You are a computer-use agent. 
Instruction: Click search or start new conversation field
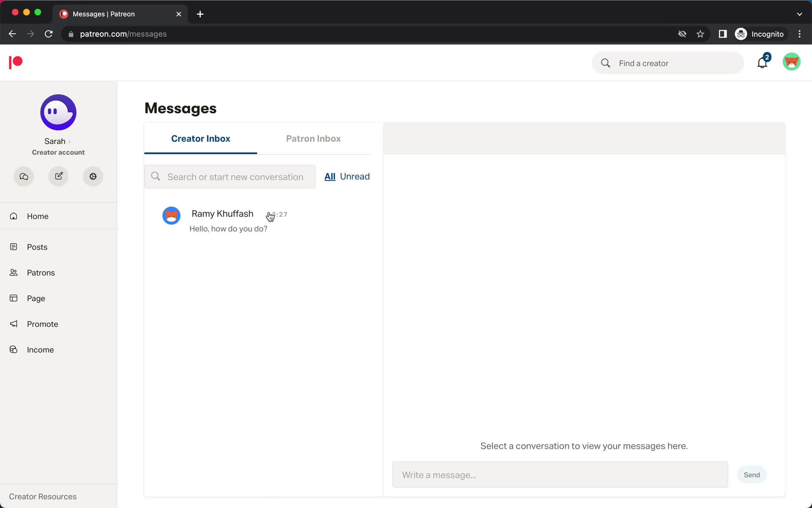[x=230, y=177]
